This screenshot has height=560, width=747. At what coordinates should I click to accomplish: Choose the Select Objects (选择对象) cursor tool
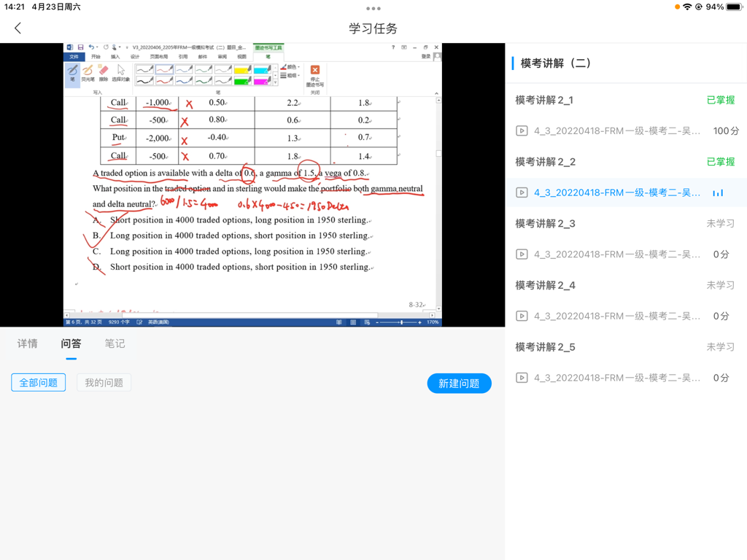(120, 74)
